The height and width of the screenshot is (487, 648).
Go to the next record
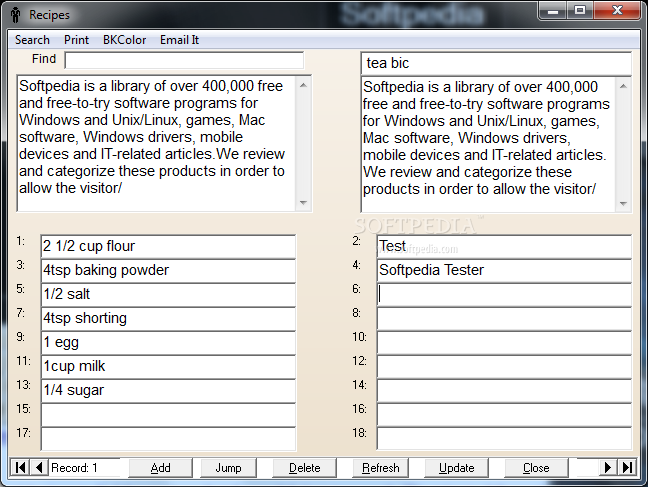(608, 468)
